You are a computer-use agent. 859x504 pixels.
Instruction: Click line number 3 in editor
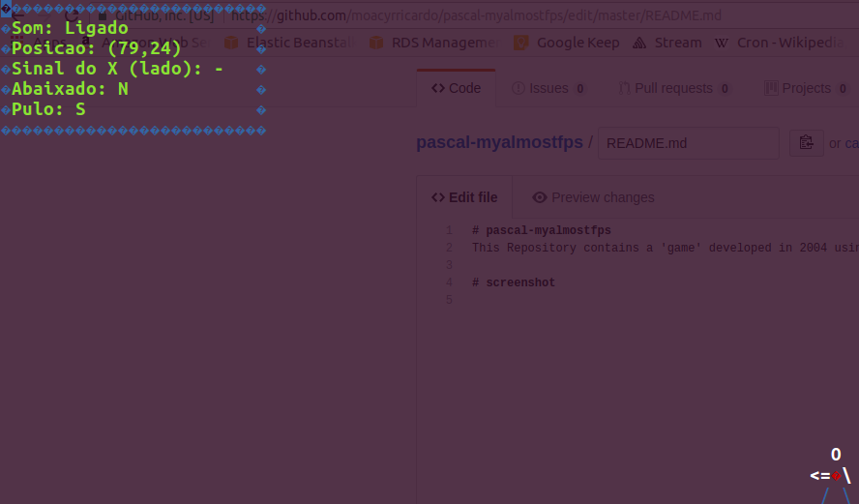(x=449, y=265)
